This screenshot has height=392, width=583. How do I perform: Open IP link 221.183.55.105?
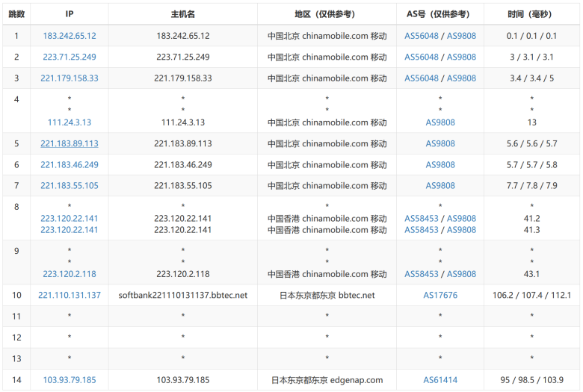pos(70,185)
